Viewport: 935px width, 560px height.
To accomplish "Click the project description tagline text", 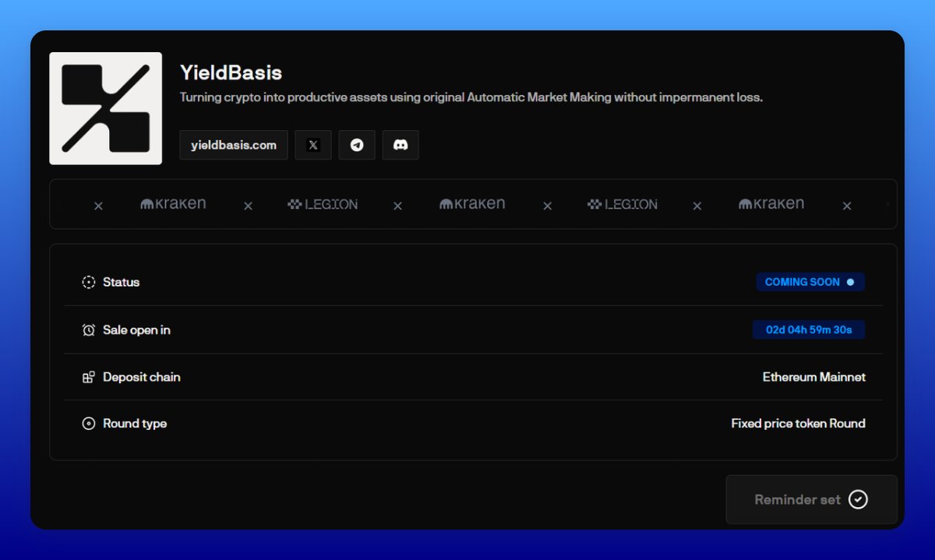I will click(x=471, y=97).
